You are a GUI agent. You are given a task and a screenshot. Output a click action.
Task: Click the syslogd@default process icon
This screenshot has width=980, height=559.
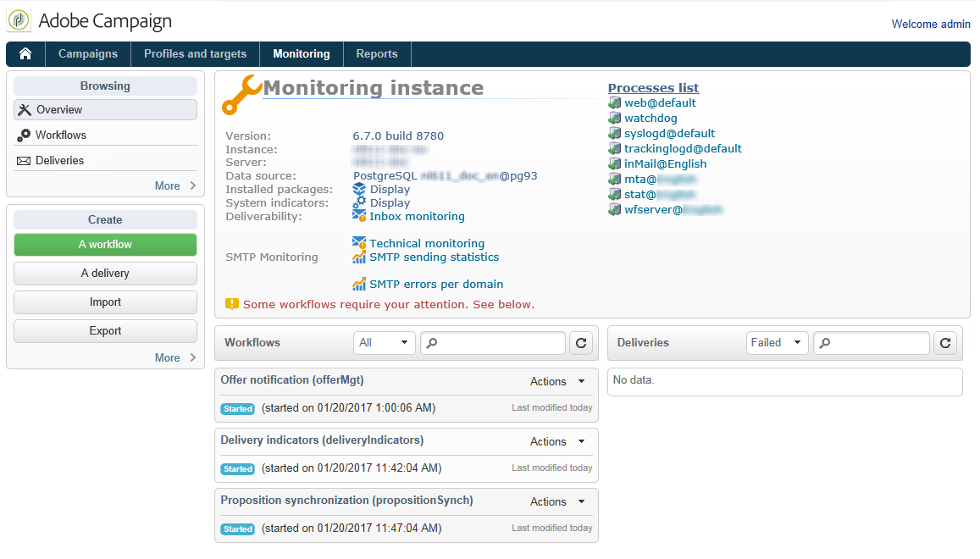pos(614,133)
